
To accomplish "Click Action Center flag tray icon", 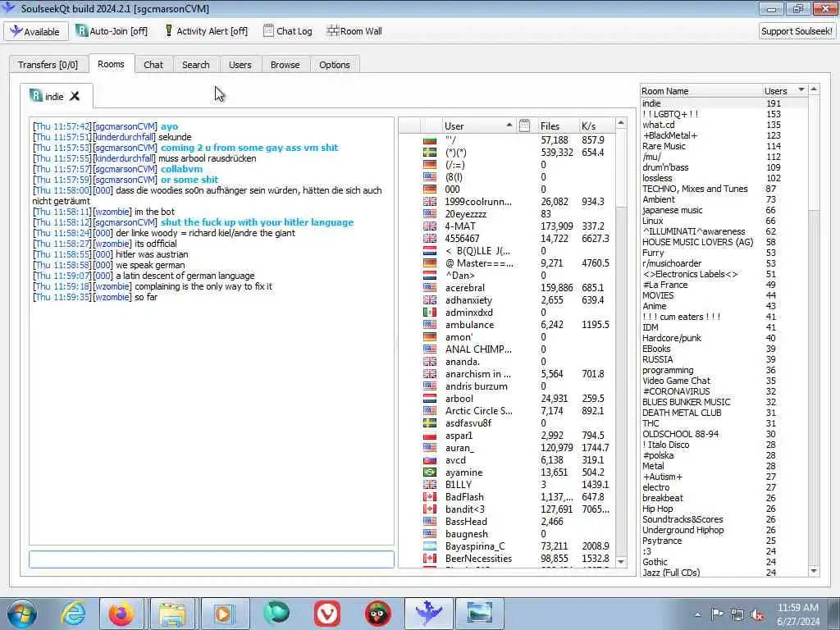I will (x=717, y=614).
